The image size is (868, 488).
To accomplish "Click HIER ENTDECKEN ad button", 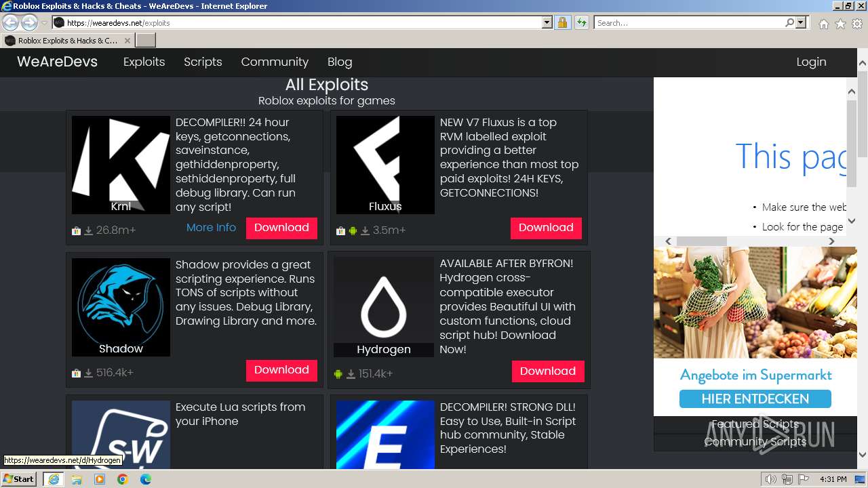I will pos(755,399).
